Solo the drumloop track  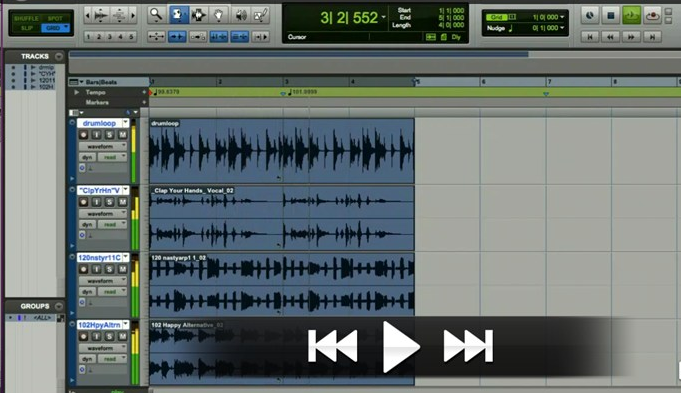click(109, 135)
